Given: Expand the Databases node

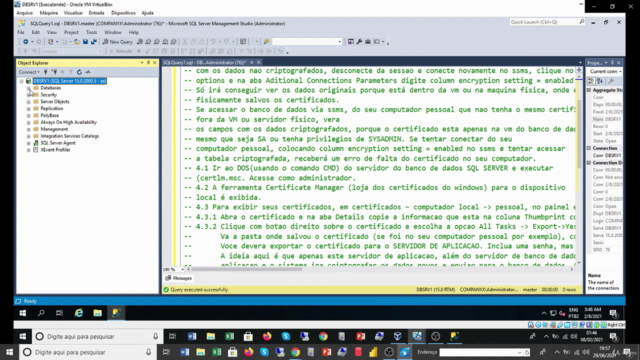Looking at the screenshot, I should click(29, 88).
